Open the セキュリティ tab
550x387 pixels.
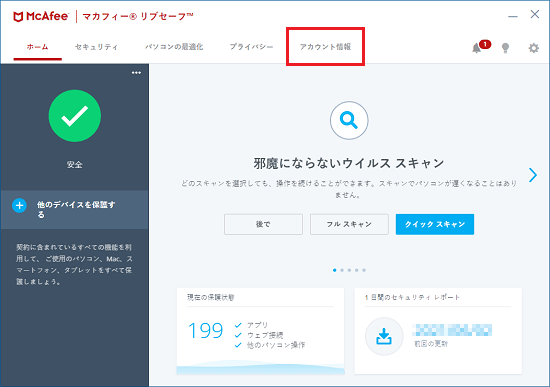tap(96, 47)
